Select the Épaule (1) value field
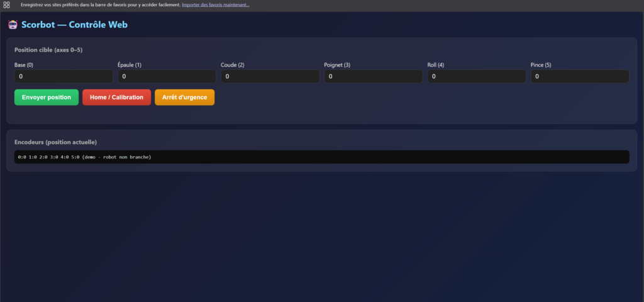This screenshot has height=302, width=644. click(167, 76)
